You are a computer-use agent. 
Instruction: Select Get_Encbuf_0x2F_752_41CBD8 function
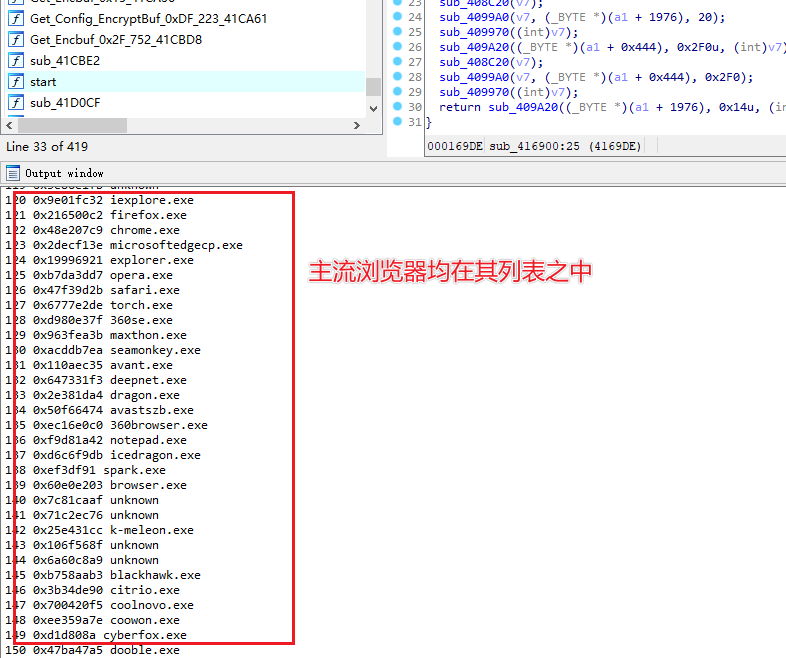click(x=116, y=40)
